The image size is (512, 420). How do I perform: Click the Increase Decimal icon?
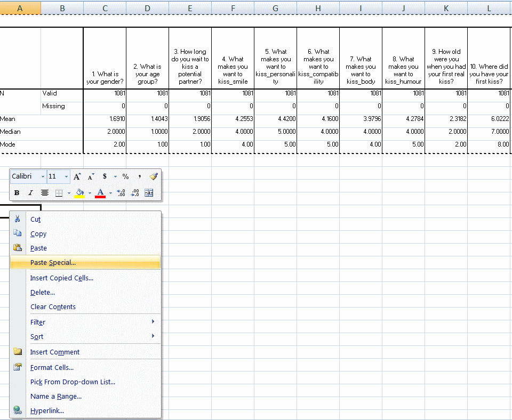(x=121, y=193)
